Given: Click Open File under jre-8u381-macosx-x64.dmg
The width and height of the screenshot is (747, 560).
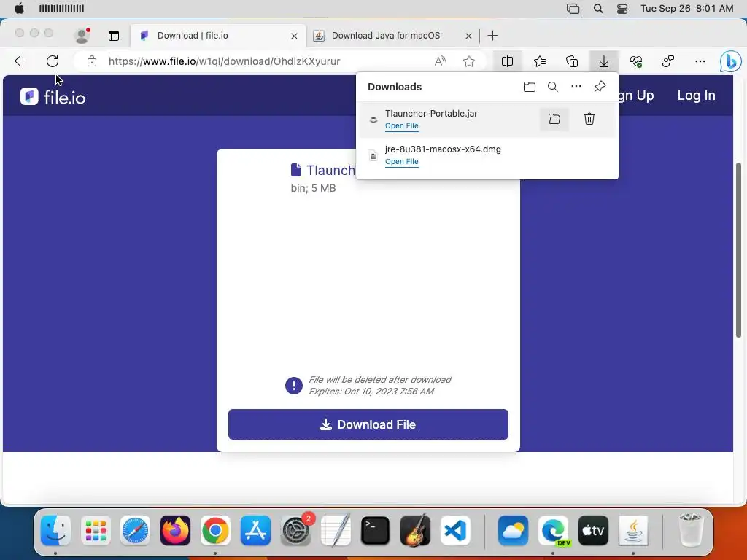Looking at the screenshot, I should 402,161.
